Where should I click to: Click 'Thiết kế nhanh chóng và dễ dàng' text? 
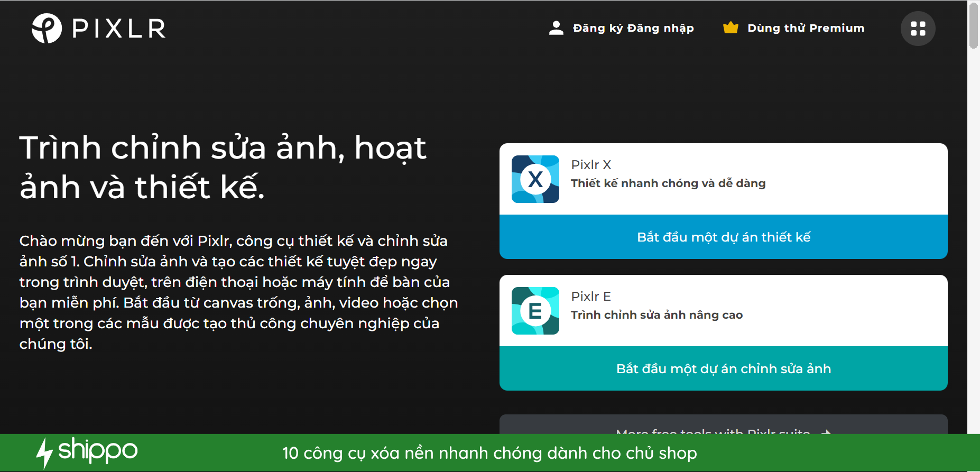pyautogui.click(x=668, y=183)
